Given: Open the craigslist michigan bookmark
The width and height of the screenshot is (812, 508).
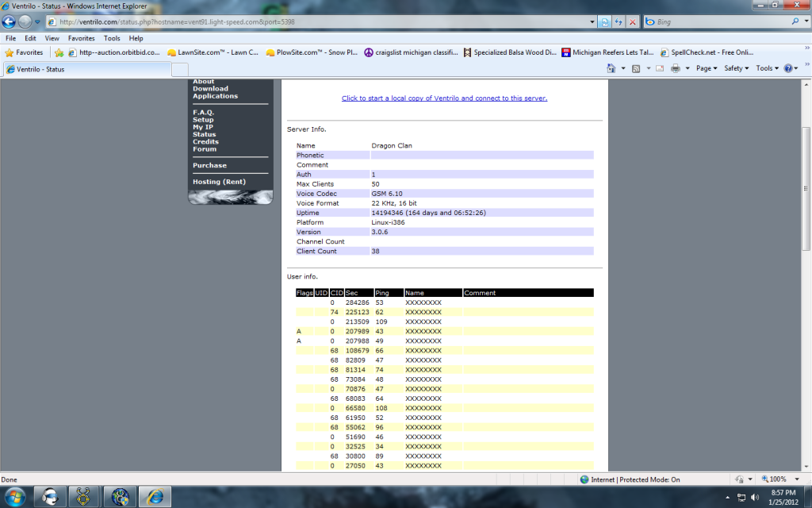Looking at the screenshot, I should [412, 52].
